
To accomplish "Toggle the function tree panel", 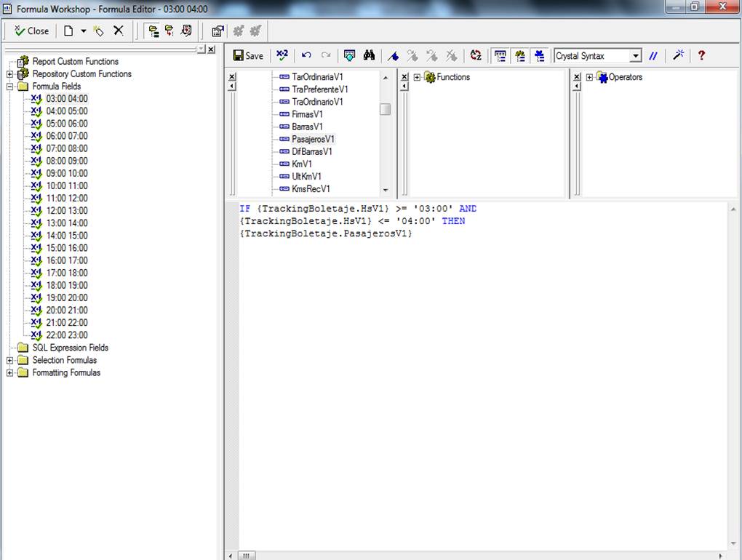I will [x=519, y=56].
